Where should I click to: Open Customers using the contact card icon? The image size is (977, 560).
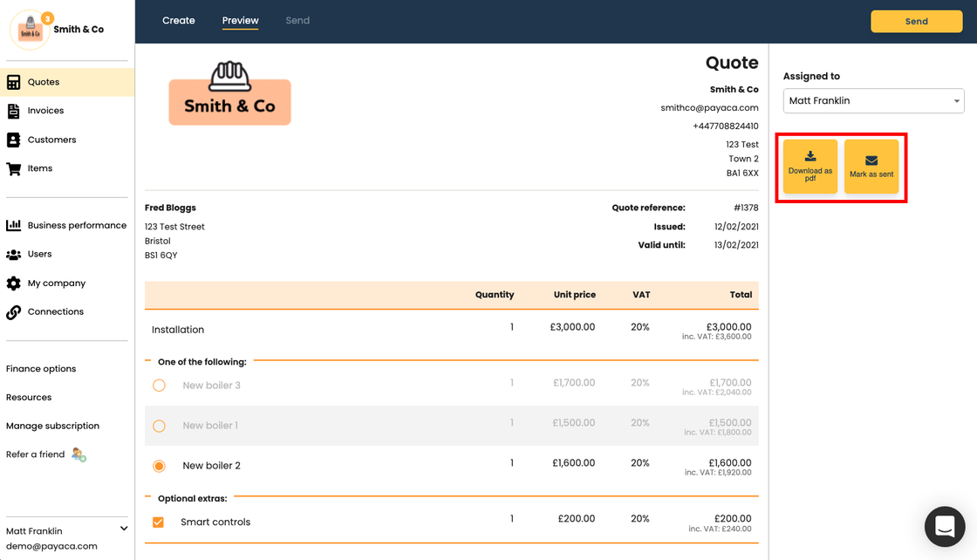click(x=14, y=140)
